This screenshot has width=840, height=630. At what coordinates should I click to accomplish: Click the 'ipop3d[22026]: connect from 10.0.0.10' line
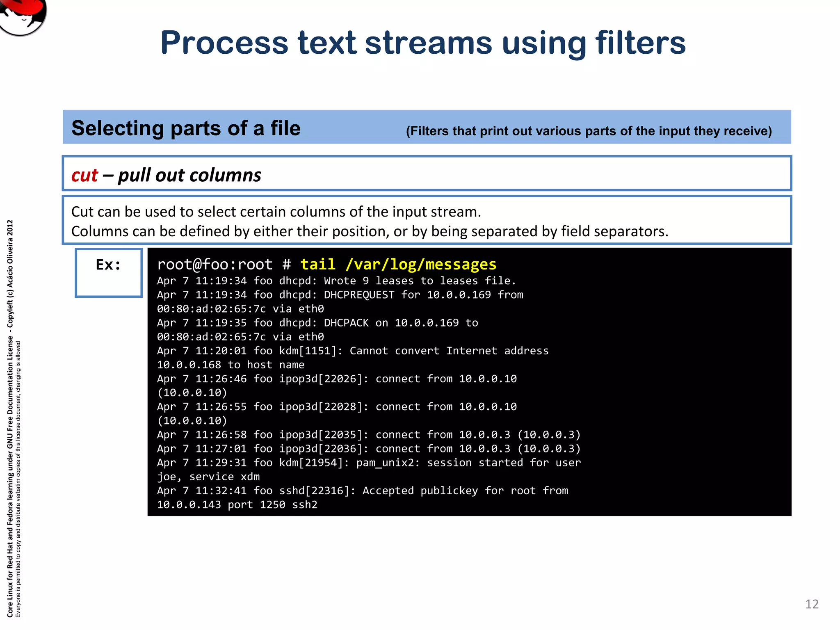click(337, 379)
